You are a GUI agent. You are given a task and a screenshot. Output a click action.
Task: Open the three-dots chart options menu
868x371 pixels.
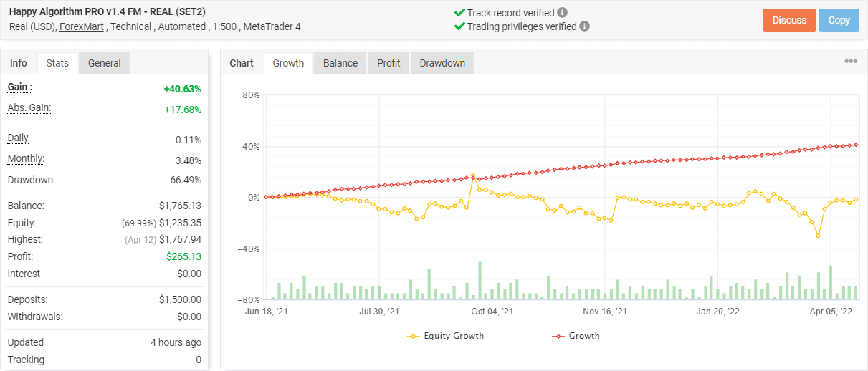tap(851, 62)
